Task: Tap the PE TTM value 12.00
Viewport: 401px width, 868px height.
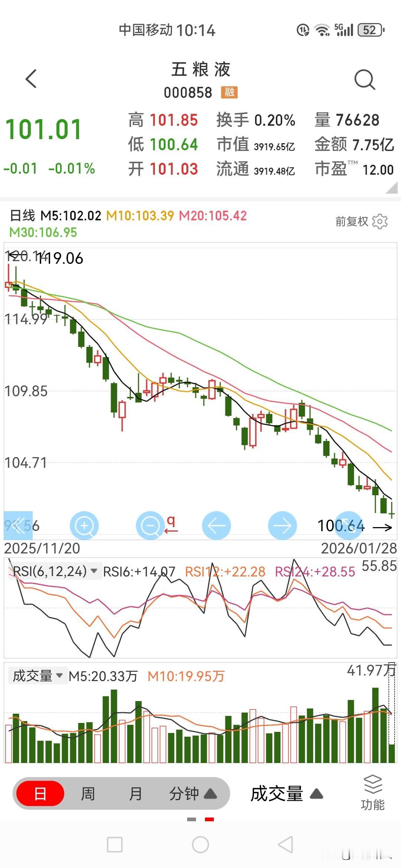Action: click(378, 170)
